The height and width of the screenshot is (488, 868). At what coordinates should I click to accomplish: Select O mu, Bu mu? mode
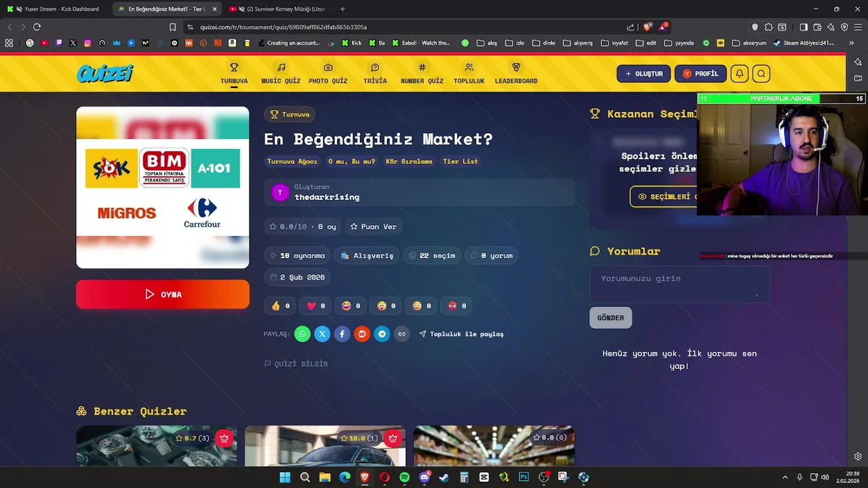click(x=351, y=161)
